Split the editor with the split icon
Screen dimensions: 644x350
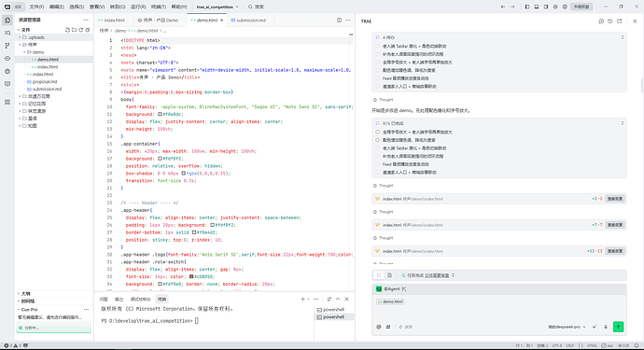point(339,20)
